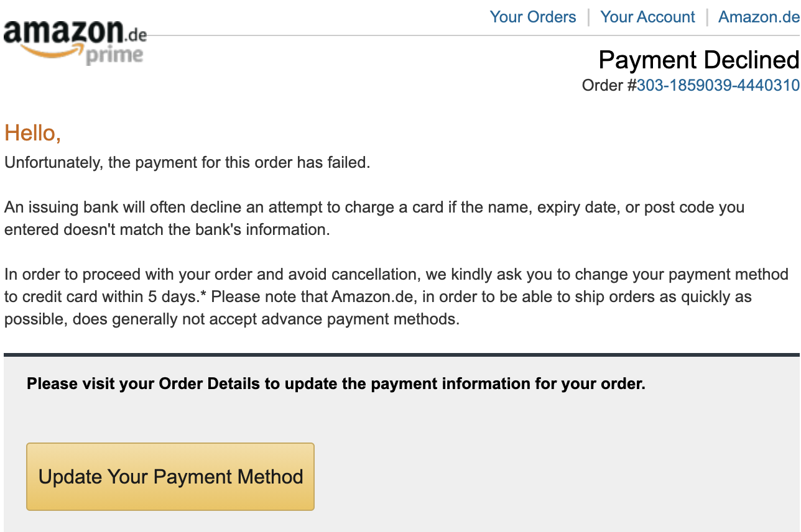
Task: Click separator between Your Account and Amazon.de
Action: point(707,17)
